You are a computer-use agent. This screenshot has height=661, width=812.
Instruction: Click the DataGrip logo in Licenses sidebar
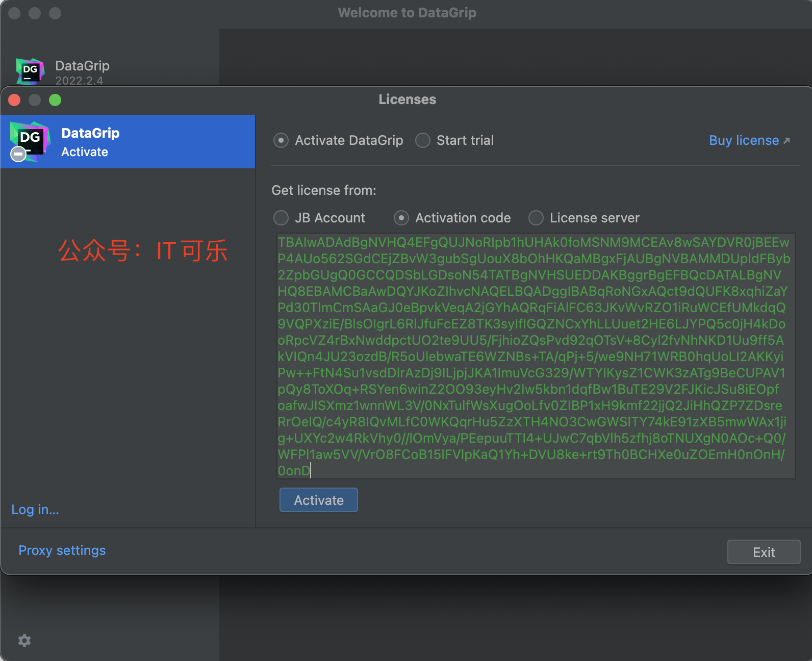pyautogui.click(x=30, y=142)
